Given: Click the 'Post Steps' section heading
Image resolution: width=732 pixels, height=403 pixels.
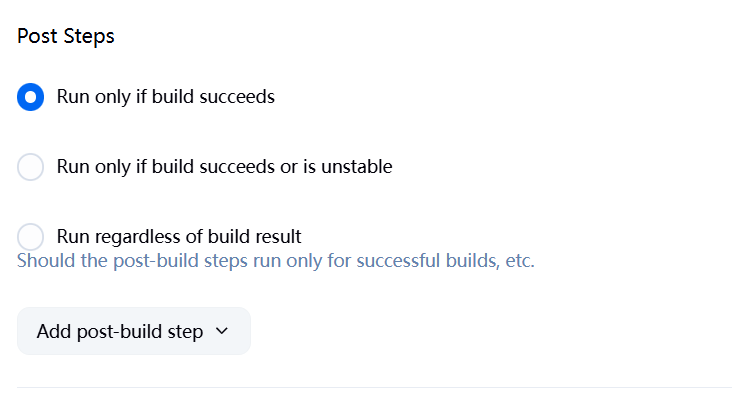Looking at the screenshot, I should click(x=66, y=37).
